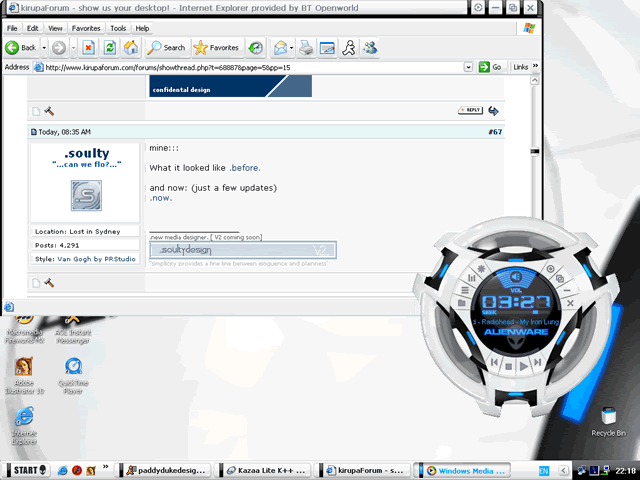Open the player equalizer bars icon
This screenshot has width=640, height=480.
(472, 278)
